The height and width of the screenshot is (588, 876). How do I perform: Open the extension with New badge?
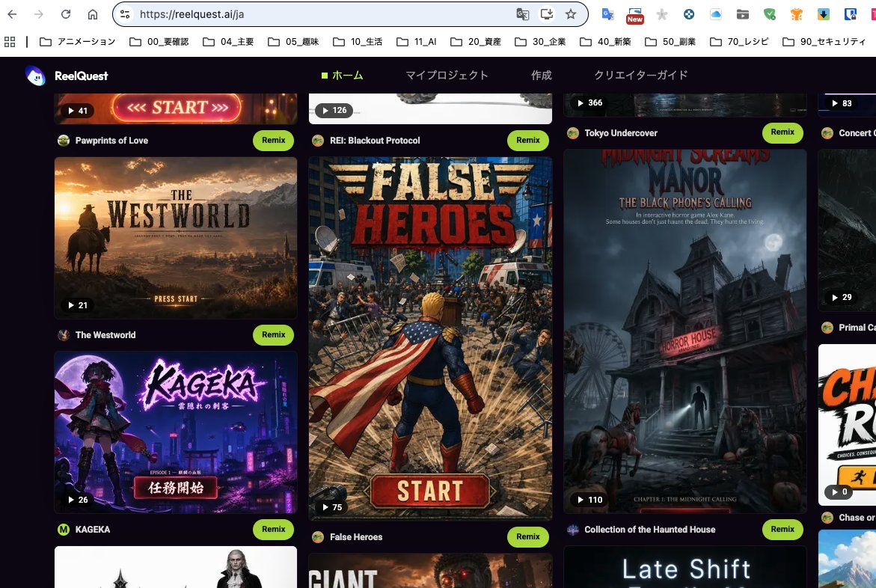tap(634, 15)
